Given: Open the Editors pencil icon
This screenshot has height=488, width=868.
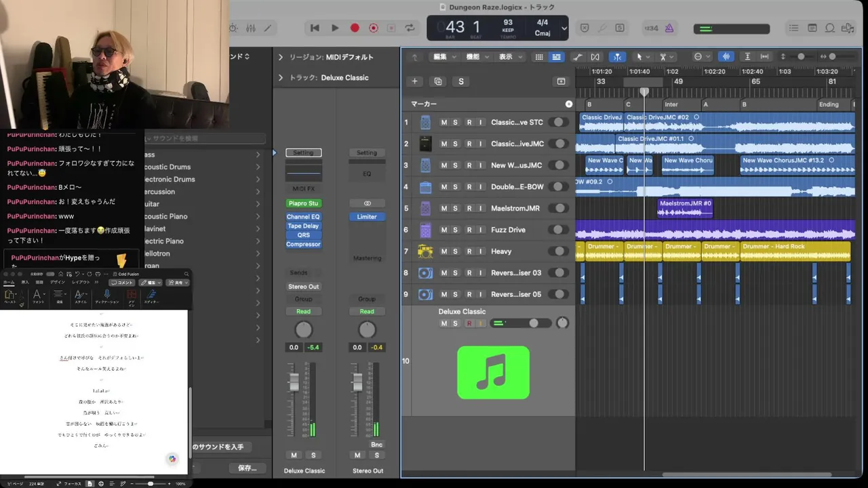Looking at the screenshot, I should [x=269, y=28].
